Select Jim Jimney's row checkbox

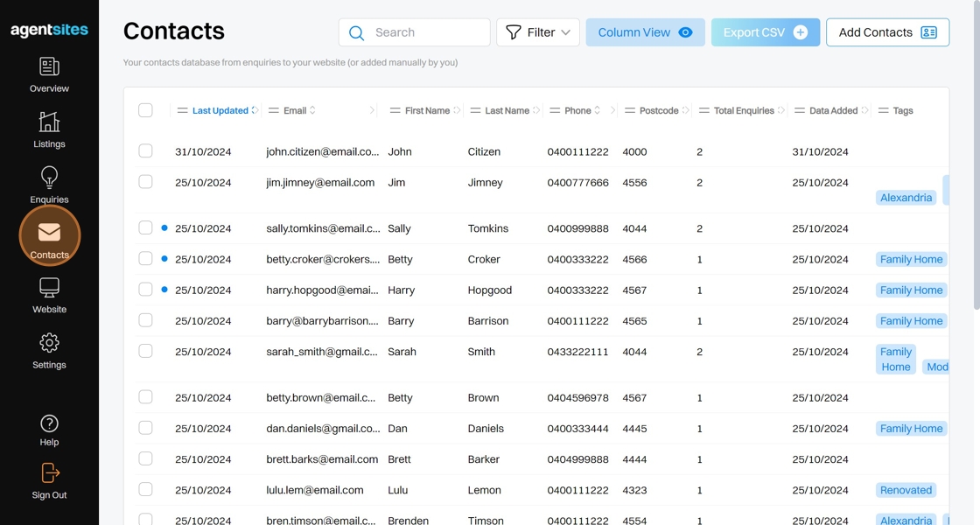pyautogui.click(x=145, y=182)
